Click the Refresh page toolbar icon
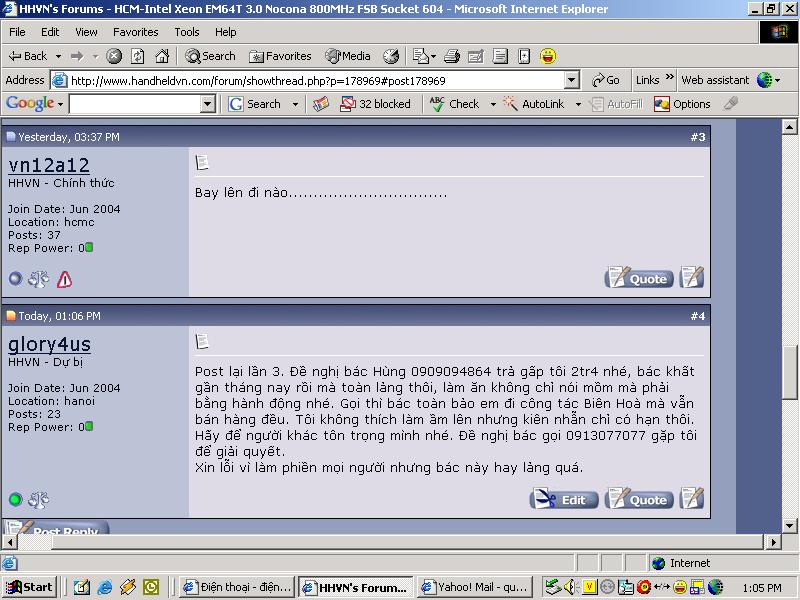Image resolution: width=800 pixels, height=600 pixels. click(x=138, y=56)
